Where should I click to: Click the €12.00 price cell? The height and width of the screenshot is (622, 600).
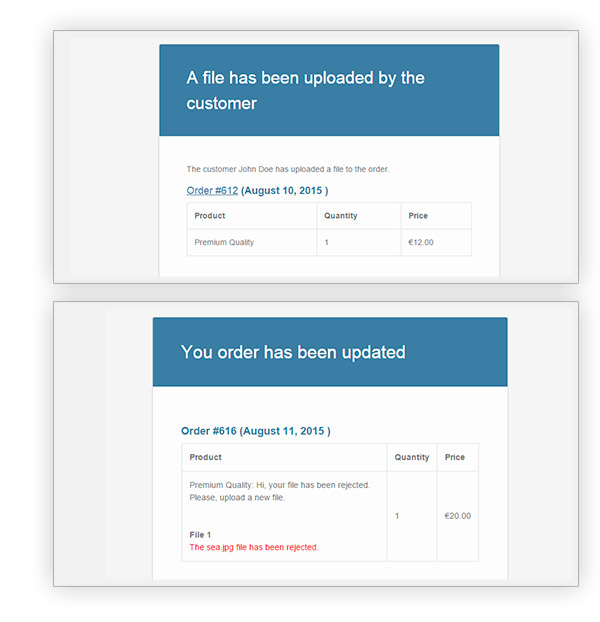pyautogui.click(x=421, y=242)
